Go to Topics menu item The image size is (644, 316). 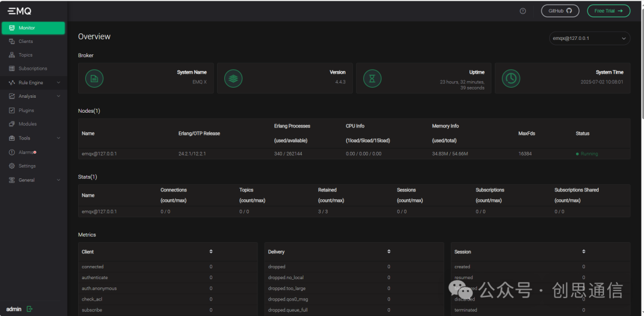[x=33, y=55]
